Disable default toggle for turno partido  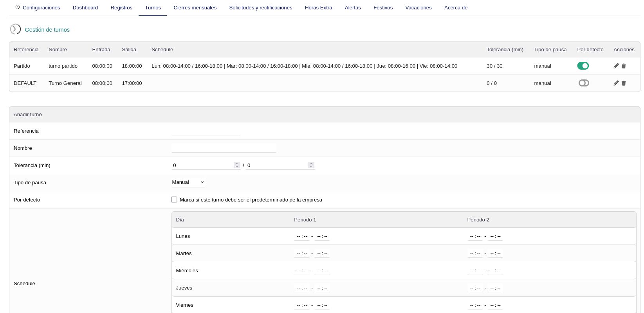(x=583, y=66)
